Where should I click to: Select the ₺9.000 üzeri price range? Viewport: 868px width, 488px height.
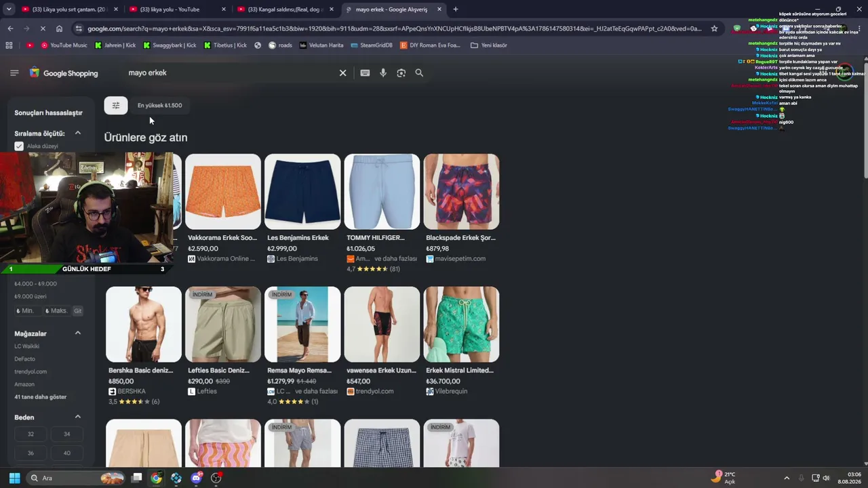(x=31, y=296)
